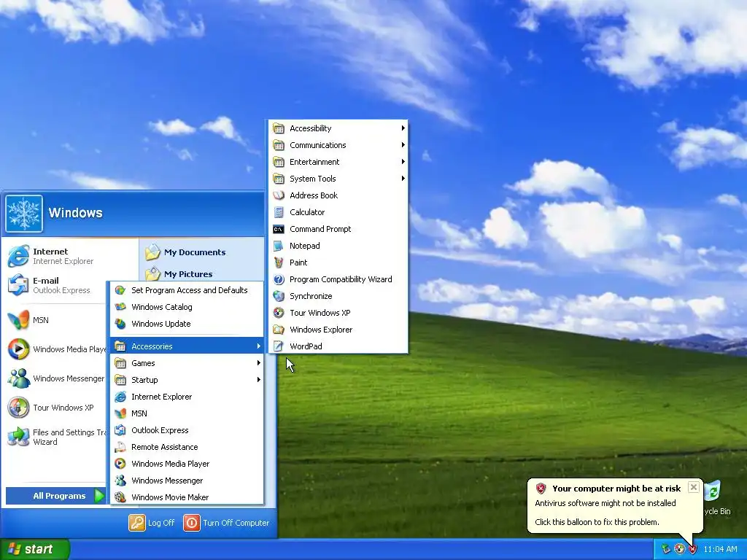Open the WordPad icon

[279, 346]
